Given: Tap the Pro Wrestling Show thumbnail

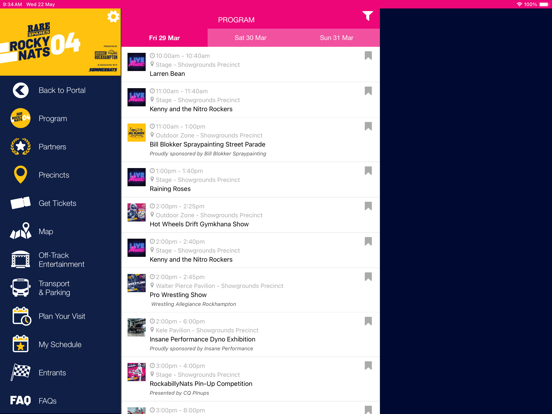Looking at the screenshot, I should 137,283.
